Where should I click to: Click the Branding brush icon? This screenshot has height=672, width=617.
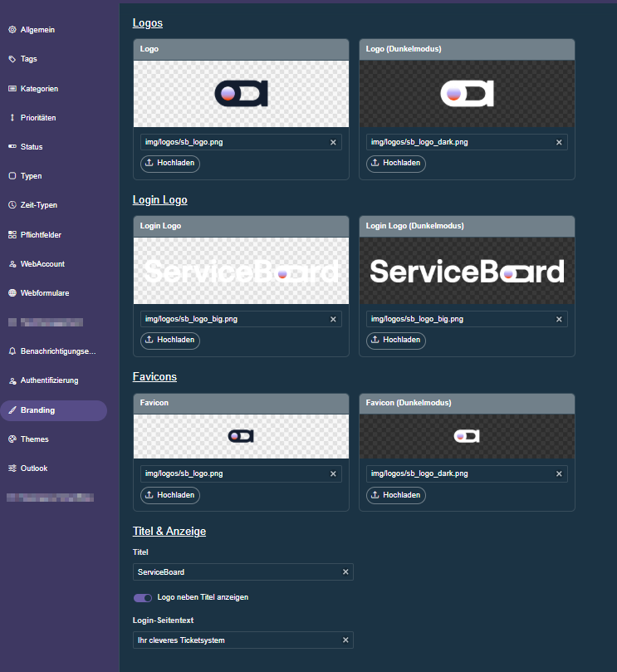pos(12,410)
